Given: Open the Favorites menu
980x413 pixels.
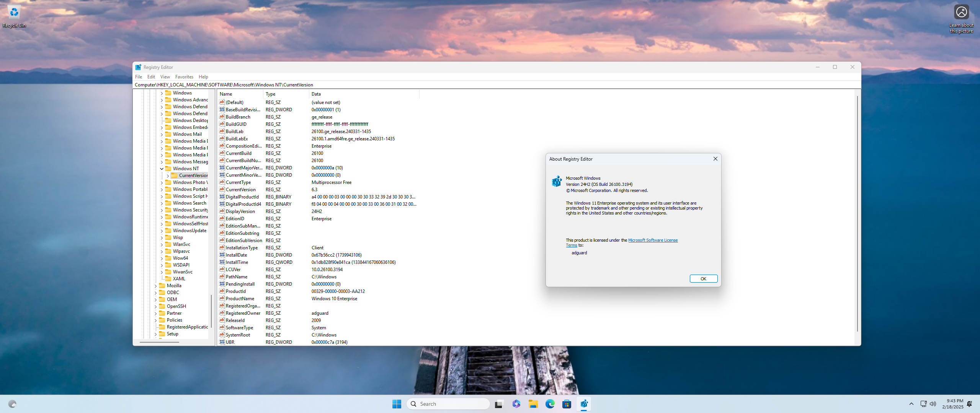Looking at the screenshot, I should (x=184, y=77).
